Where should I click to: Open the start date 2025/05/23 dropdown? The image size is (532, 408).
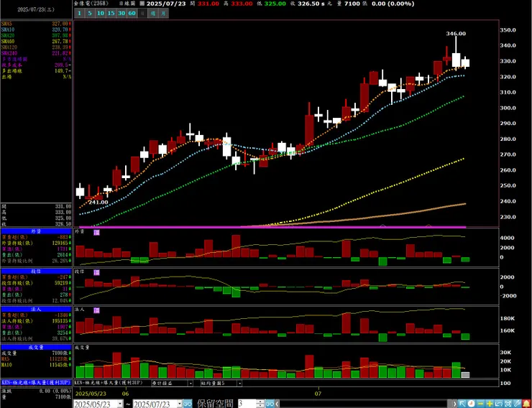click(120, 404)
